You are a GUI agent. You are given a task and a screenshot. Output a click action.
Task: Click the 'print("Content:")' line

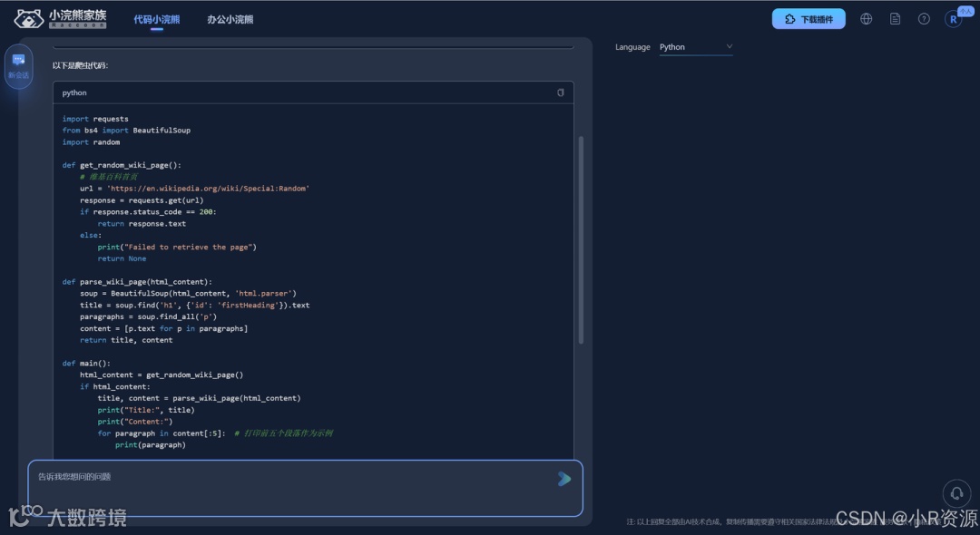(134, 422)
